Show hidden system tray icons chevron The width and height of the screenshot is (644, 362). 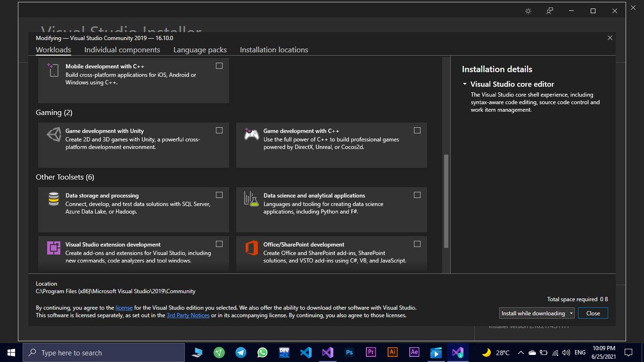tap(521, 353)
